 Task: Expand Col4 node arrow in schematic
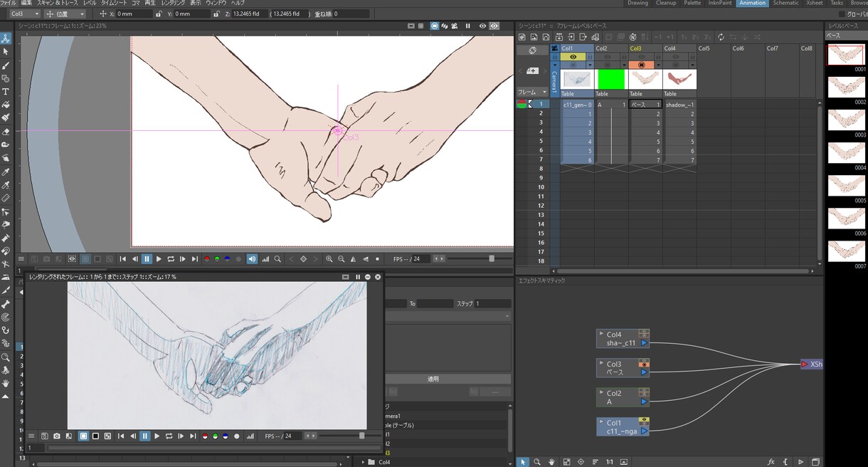tap(601, 333)
